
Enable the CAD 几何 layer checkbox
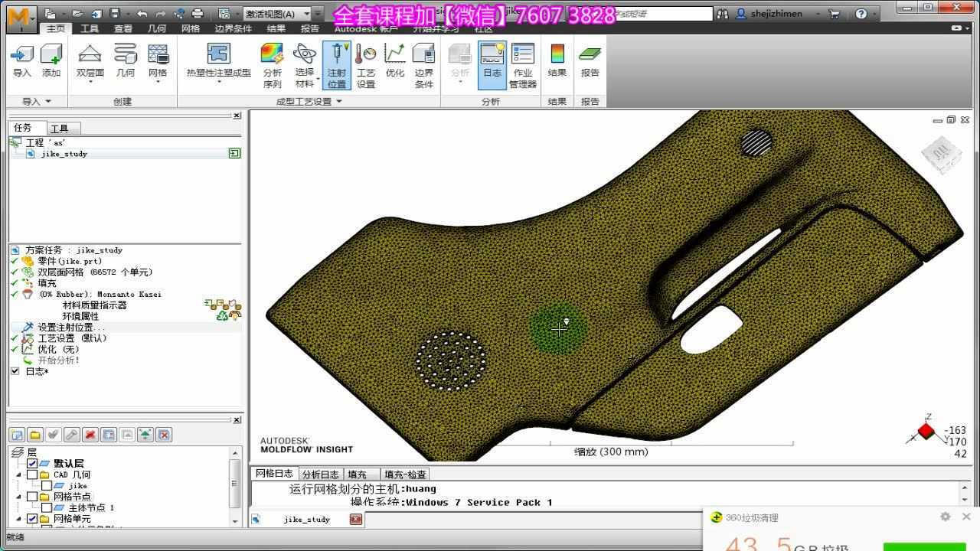point(32,475)
